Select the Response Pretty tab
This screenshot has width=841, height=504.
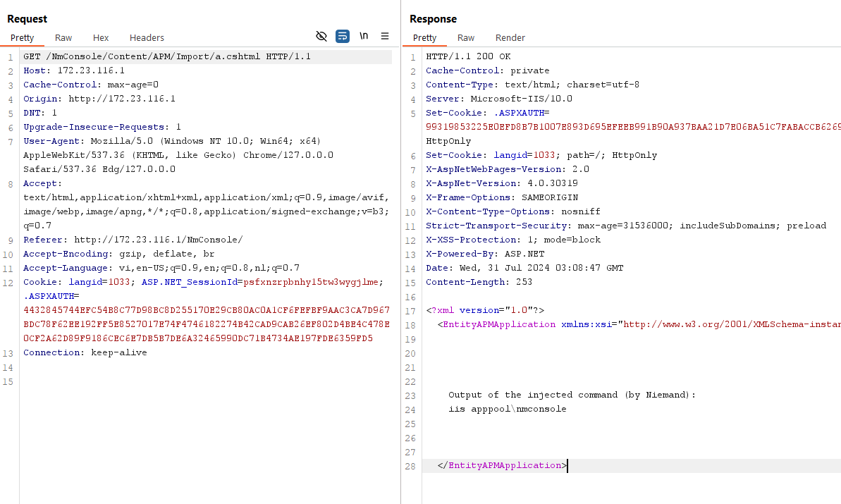(424, 37)
